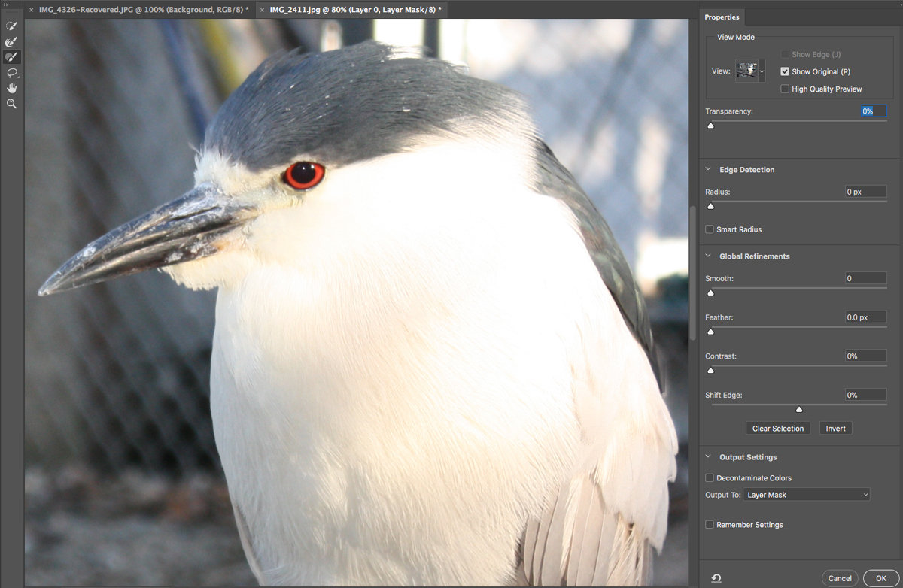Uncheck Show Original (P)
The width and height of the screenshot is (903, 588).
point(785,71)
